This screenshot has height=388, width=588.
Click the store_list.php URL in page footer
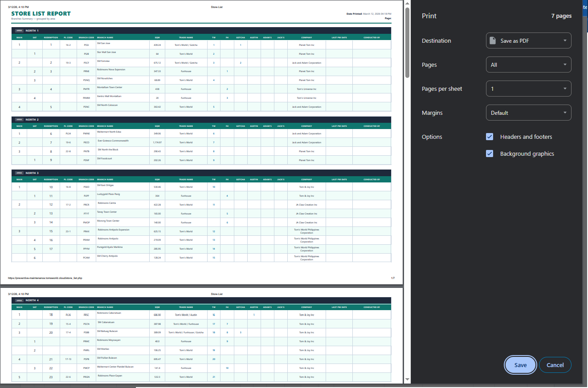coord(45,278)
